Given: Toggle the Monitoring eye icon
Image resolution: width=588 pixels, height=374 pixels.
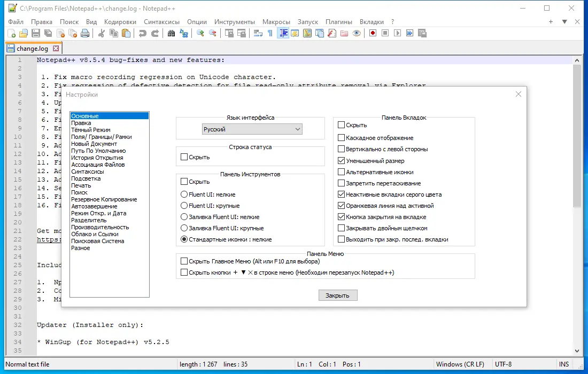Looking at the screenshot, I should (357, 33).
